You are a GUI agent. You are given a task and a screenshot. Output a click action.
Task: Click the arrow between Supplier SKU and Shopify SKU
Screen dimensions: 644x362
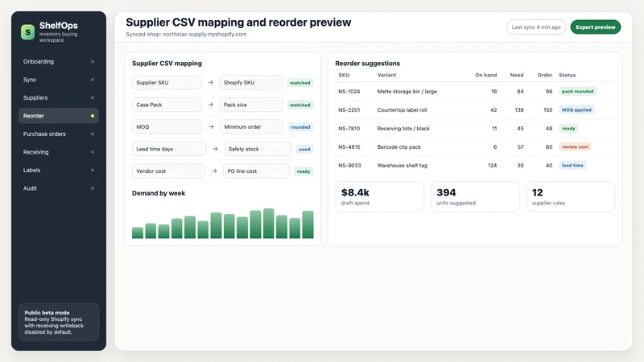[x=211, y=83]
